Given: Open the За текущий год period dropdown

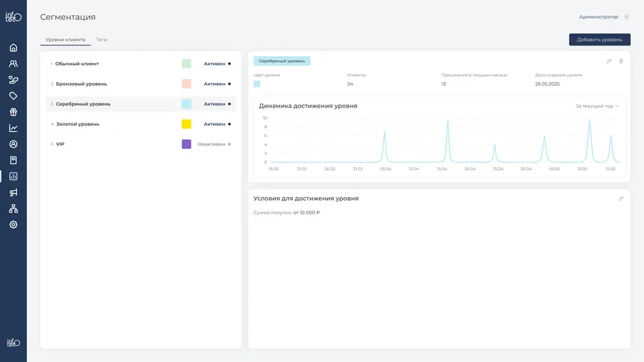Looking at the screenshot, I should point(596,106).
